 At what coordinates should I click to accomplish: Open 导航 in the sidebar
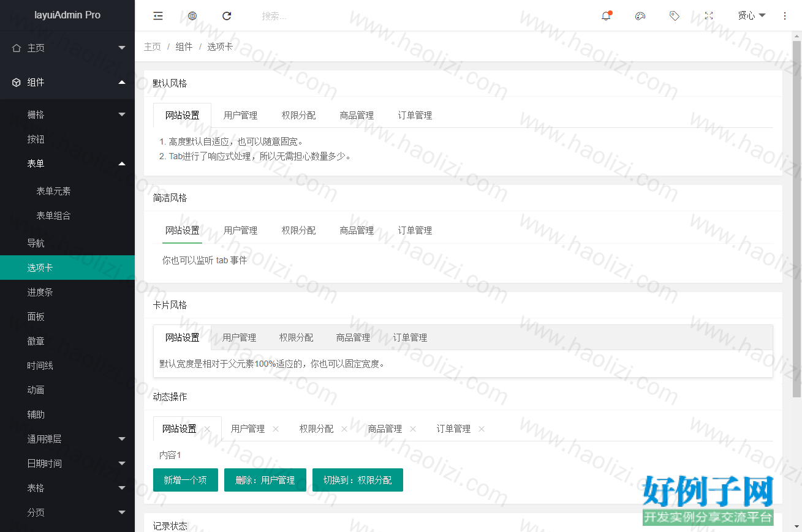67,243
